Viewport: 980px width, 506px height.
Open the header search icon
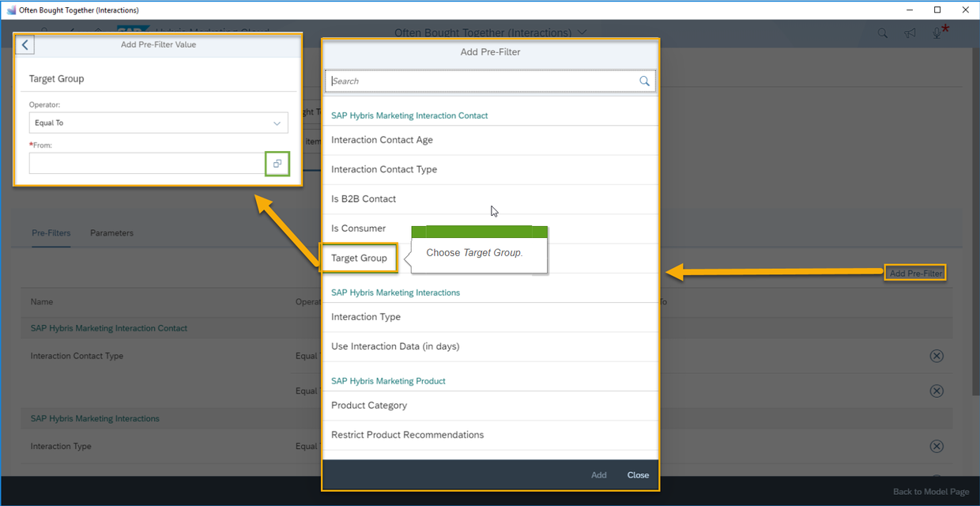884,33
